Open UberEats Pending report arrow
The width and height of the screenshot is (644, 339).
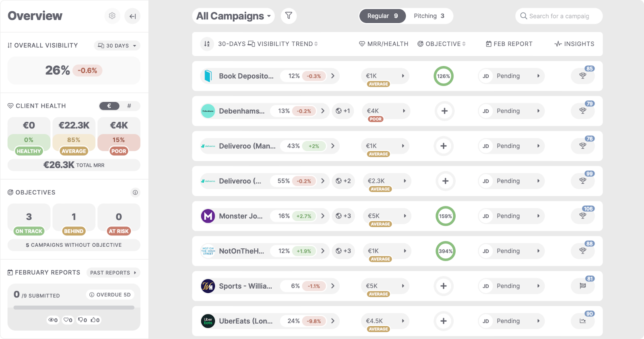538,321
